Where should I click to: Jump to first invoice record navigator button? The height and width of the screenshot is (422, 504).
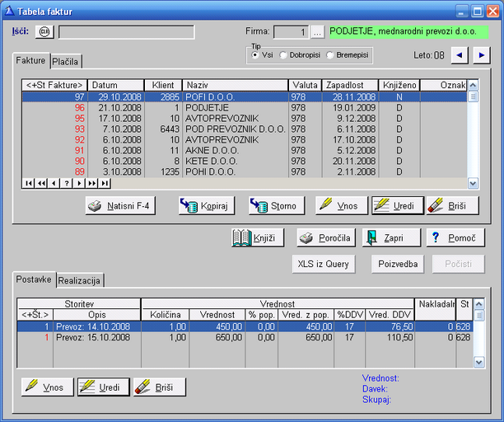pyautogui.click(x=29, y=183)
